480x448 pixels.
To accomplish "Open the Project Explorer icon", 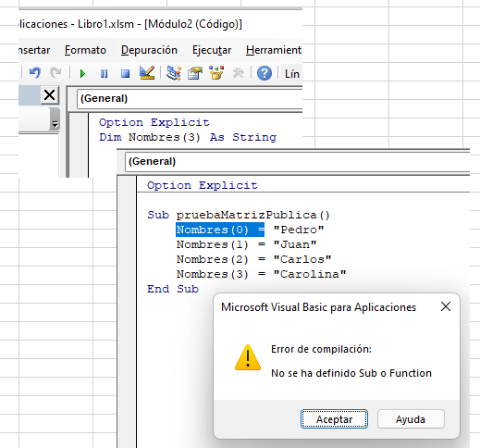I will 174,73.
